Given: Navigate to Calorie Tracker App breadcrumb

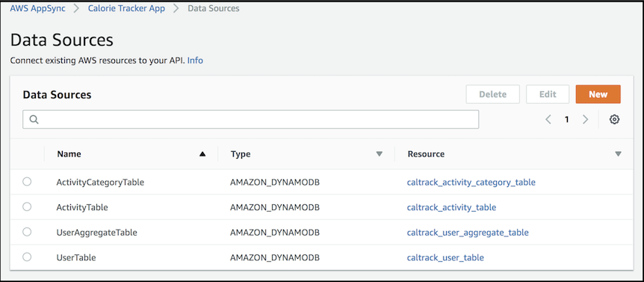Looking at the screenshot, I should 126,8.
